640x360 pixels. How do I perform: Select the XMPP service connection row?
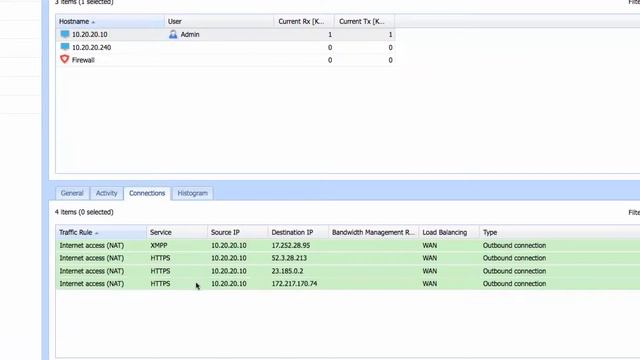point(348,245)
